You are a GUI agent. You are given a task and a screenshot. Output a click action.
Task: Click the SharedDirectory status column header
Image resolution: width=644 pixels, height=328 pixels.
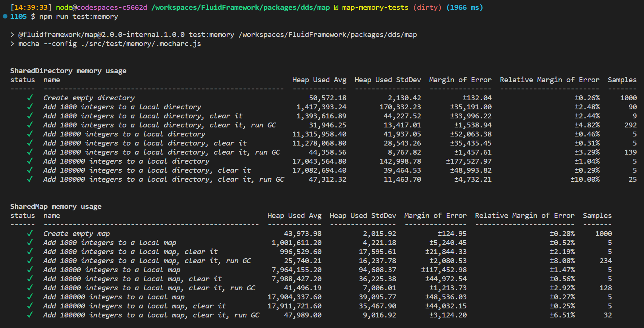pyautogui.click(x=23, y=80)
